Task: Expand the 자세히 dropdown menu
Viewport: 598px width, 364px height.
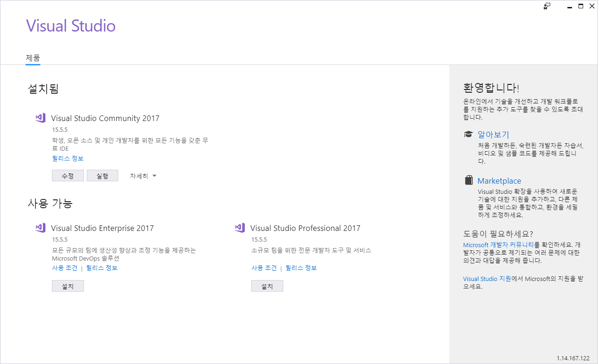Action: pos(143,176)
